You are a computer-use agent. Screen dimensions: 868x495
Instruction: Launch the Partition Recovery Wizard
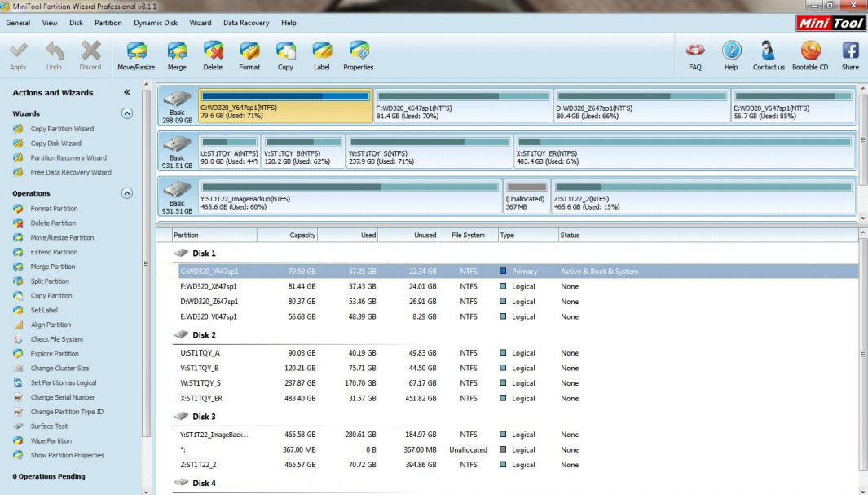pyautogui.click(x=68, y=158)
